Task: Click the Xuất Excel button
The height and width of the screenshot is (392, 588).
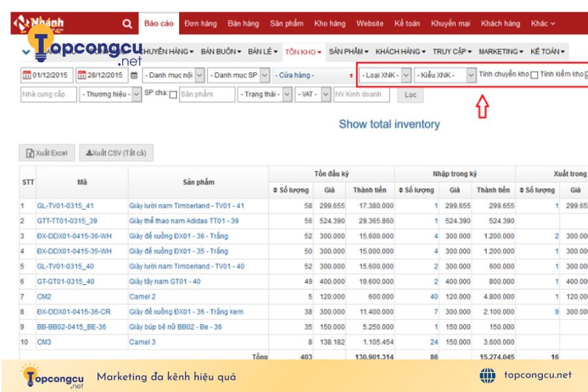Action: point(47,153)
